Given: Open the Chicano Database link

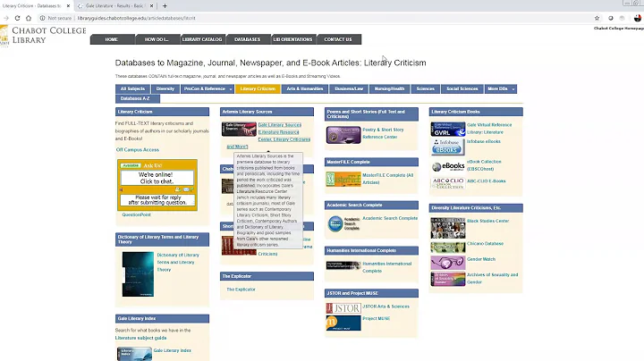Looking at the screenshot, I should (485, 243).
